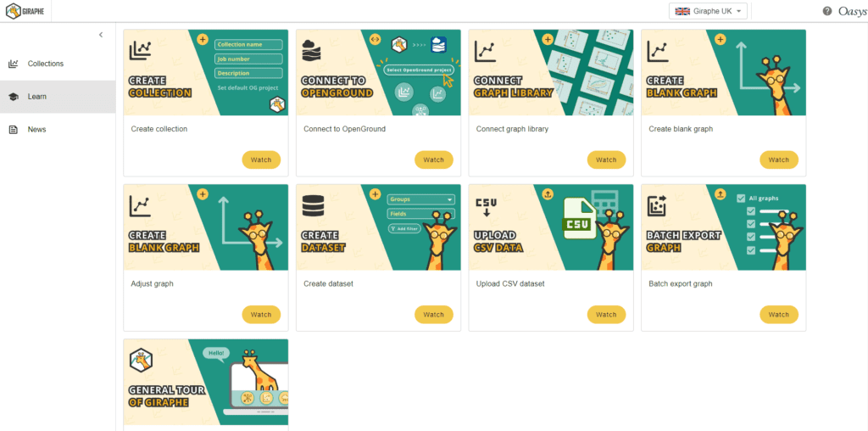
Task: Open the Batch Export Graph thumbnail
Action: (x=724, y=227)
